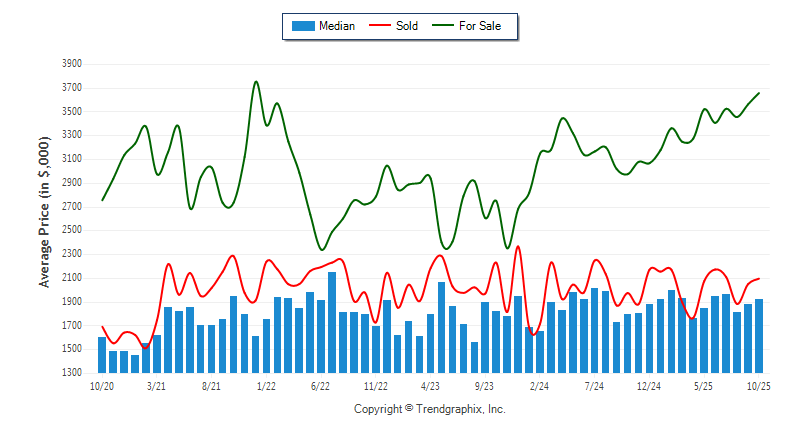The image size is (800, 434).
Task: Click the 2/24 x-axis date label
Action: [x=540, y=385]
